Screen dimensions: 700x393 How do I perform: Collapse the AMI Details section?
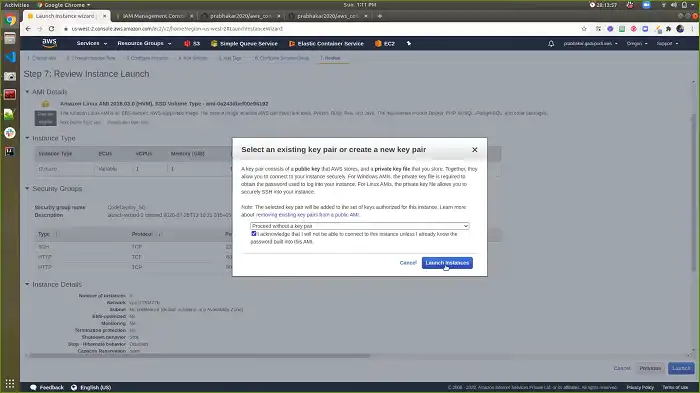[27, 92]
